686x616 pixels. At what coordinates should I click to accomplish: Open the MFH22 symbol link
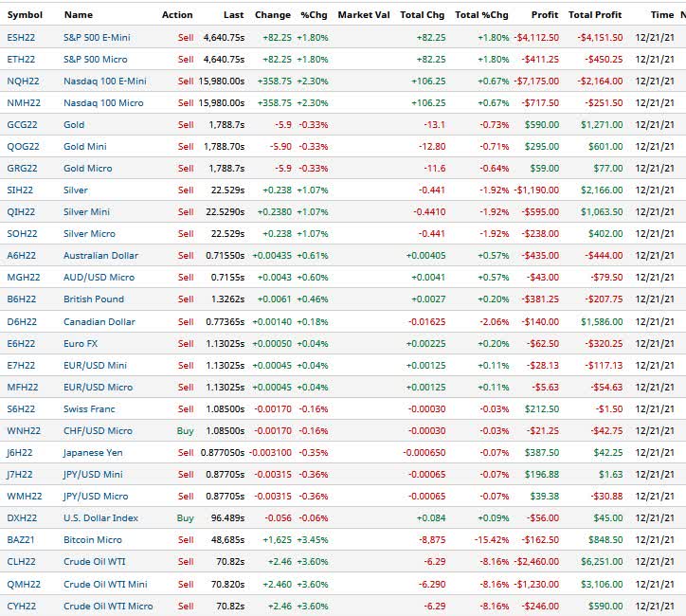23,388
